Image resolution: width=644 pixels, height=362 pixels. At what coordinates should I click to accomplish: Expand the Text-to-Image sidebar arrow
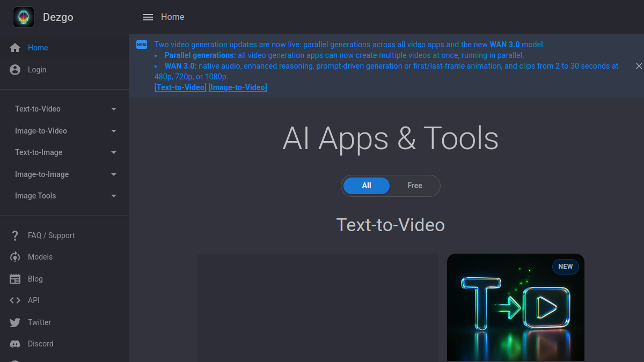114,152
